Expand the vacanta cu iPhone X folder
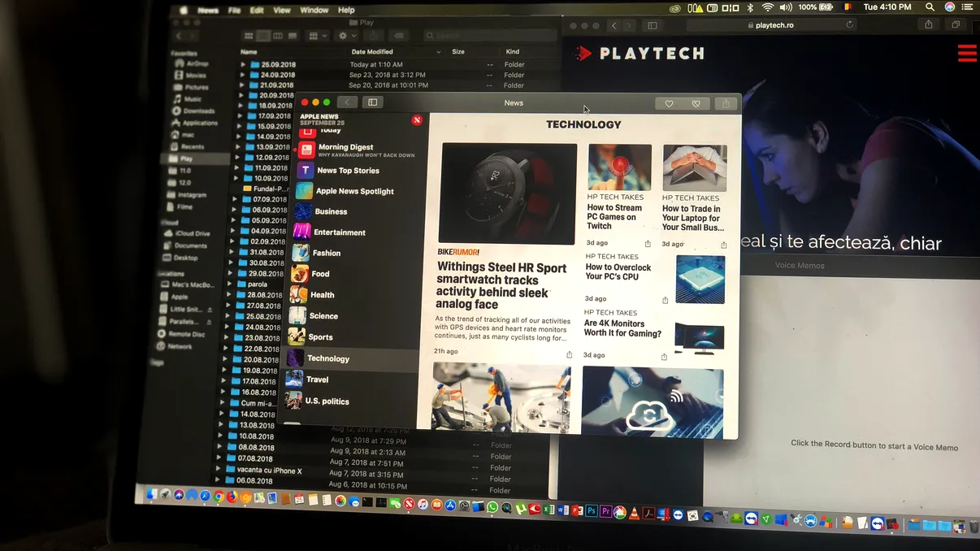 [x=218, y=470]
